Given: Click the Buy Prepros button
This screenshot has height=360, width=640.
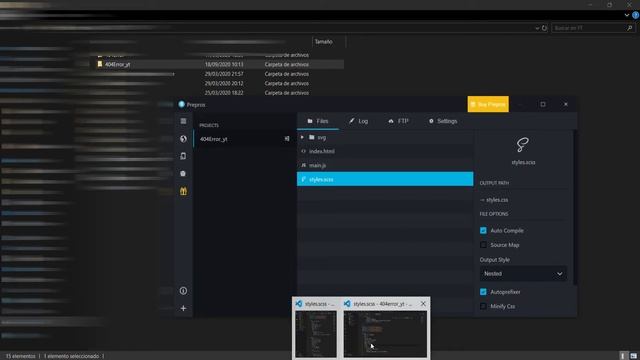Looking at the screenshot, I should 488,104.
